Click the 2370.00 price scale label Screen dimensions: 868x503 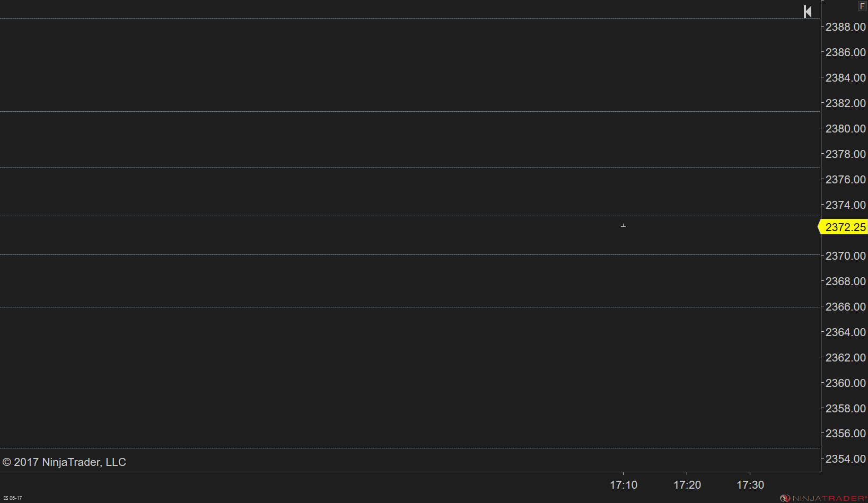click(845, 256)
